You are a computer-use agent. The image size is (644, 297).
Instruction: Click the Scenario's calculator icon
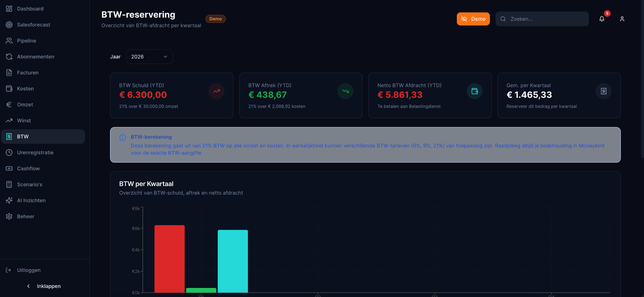pos(9,185)
